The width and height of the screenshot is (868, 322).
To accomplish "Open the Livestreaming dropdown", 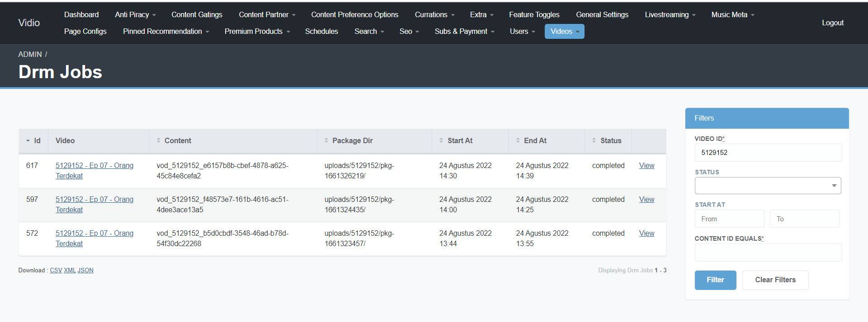I will tap(670, 14).
